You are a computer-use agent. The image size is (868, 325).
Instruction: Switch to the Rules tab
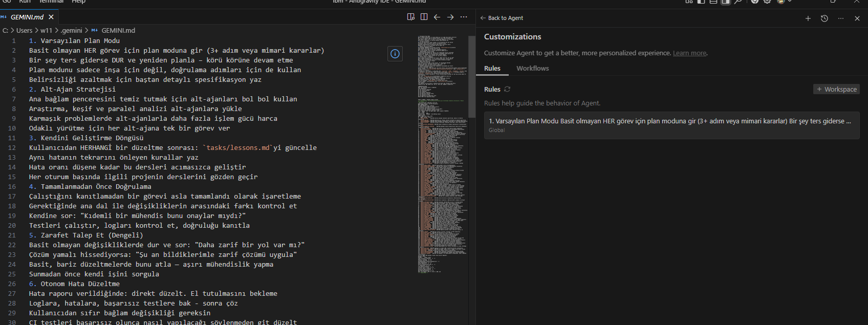coord(492,68)
